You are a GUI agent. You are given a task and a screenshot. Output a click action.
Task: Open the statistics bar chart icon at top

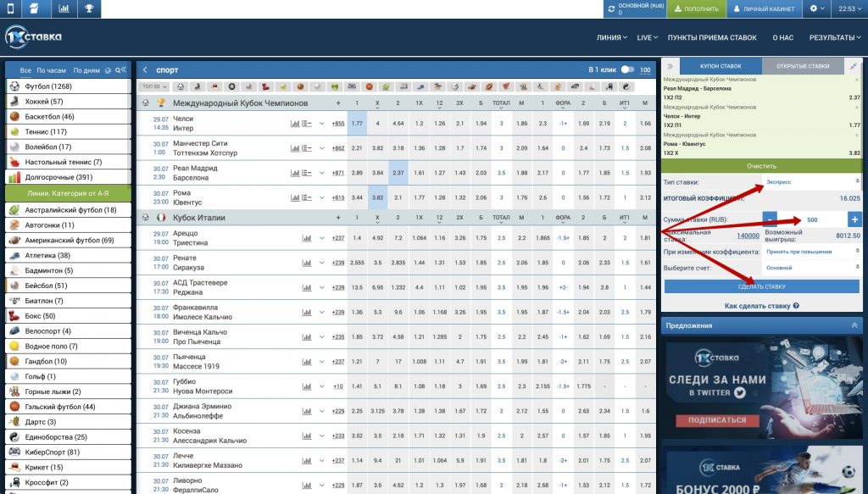64,9
